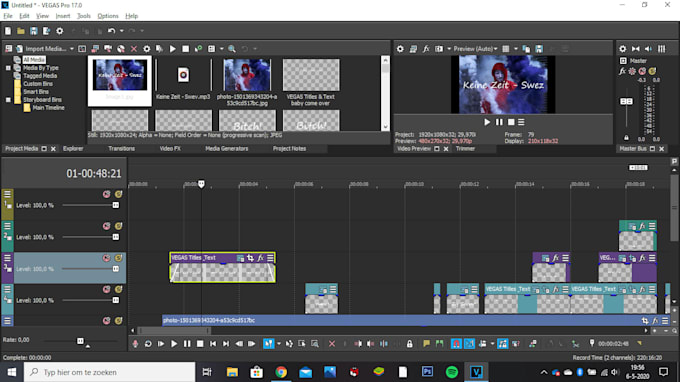Arm recording with the microphone icon
This screenshot has height=382, width=680.
point(135,344)
